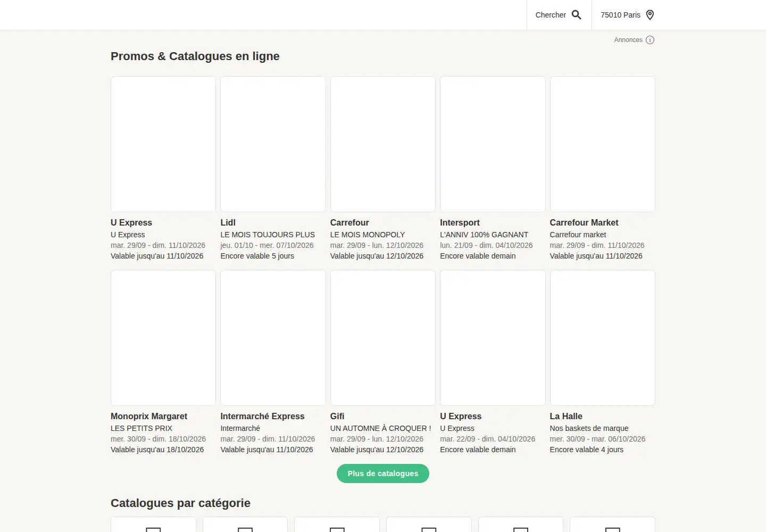Click "Catalogues par catégorie" heading
Viewport: 766px width, 532px height.
180,503
